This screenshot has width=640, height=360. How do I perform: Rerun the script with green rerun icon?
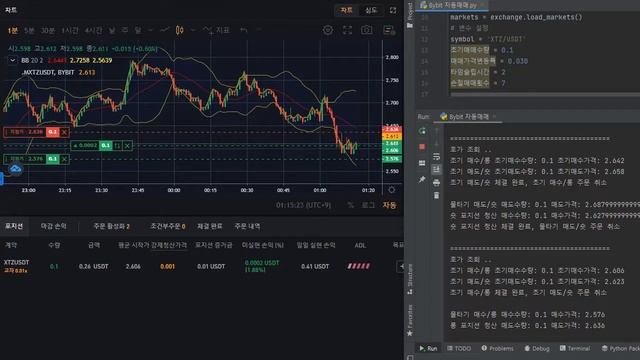(422, 131)
